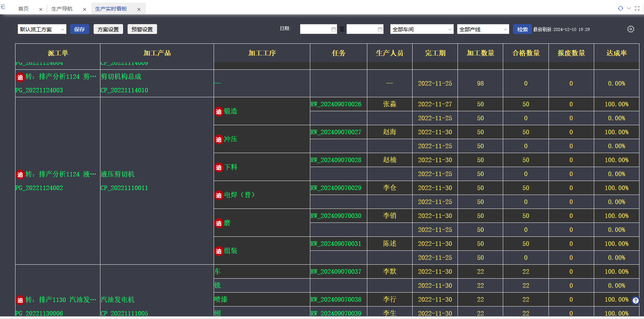Screen dimensions: 644x319
Task: Open the fullscreen expand icon
Action: tap(637, 8)
